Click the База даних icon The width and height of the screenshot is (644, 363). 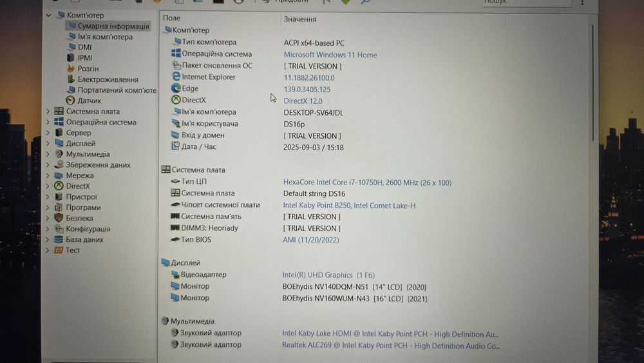point(59,239)
